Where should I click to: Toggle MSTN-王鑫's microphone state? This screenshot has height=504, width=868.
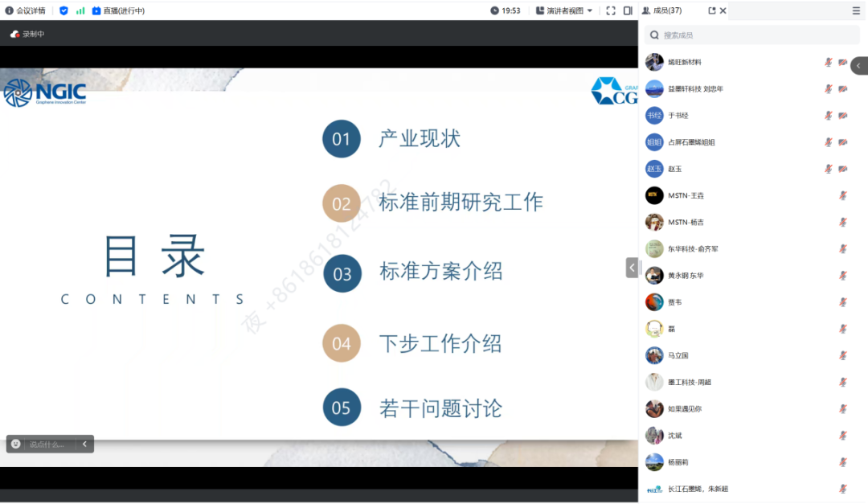[x=842, y=195]
